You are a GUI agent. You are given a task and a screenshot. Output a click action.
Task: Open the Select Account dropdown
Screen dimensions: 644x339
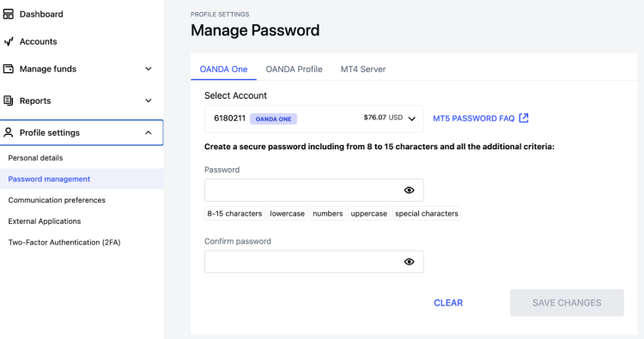[x=314, y=118]
